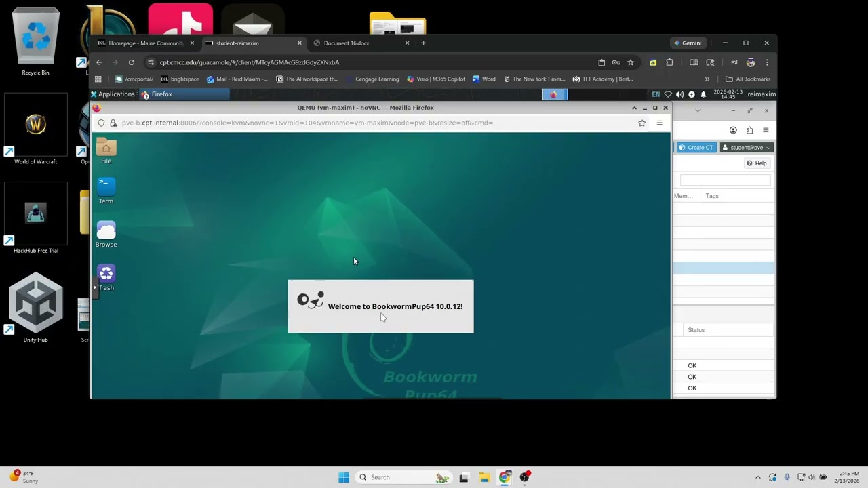Switch to Document 16.docx tab
Image resolution: width=868 pixels, height=488 pixels.
361,43
